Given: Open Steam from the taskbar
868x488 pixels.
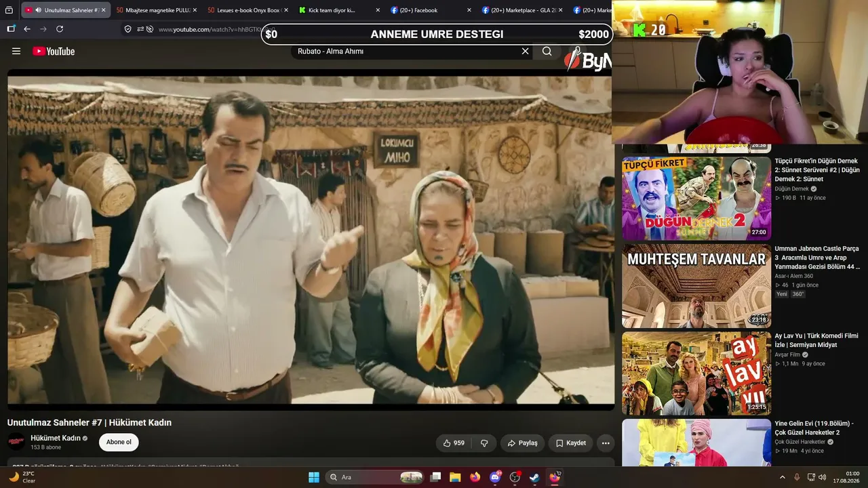Looking at the screenshot, I should pos(534,477).
